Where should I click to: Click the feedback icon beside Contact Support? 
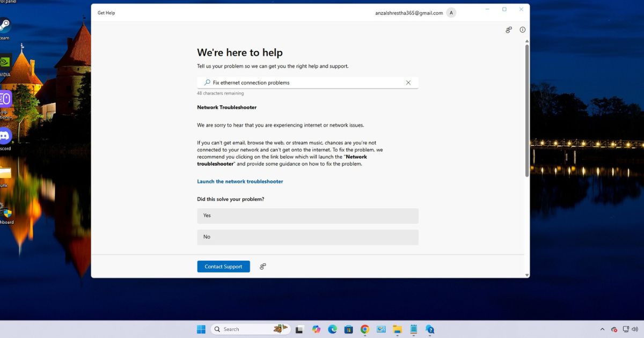click(x=263, y=267)
